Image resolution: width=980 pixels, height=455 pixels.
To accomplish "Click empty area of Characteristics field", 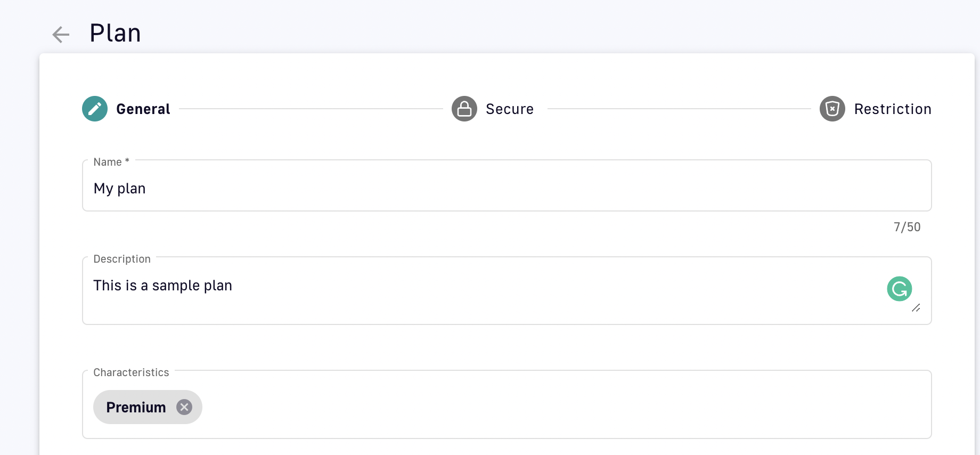I will (x=565, y=407).
